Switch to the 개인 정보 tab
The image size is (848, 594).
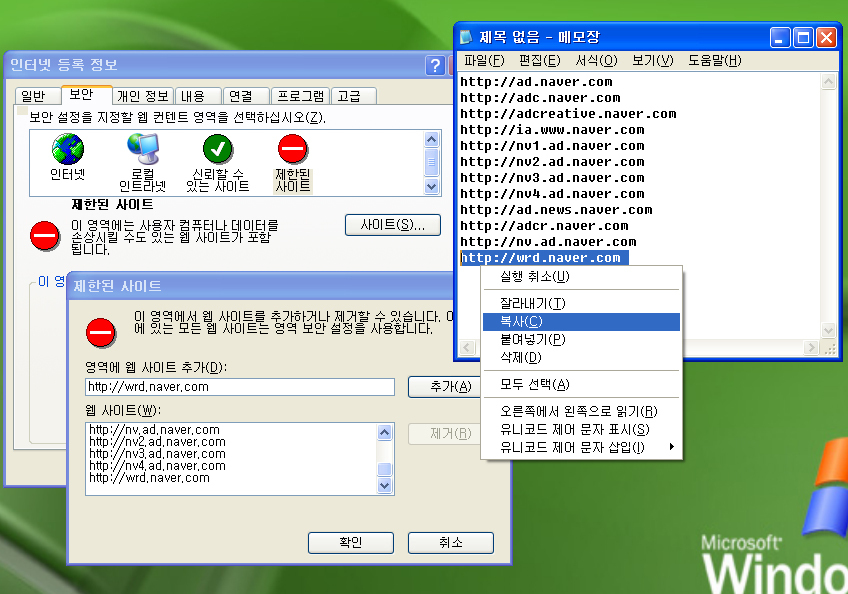pyautogui.click(x=143, y=96)
